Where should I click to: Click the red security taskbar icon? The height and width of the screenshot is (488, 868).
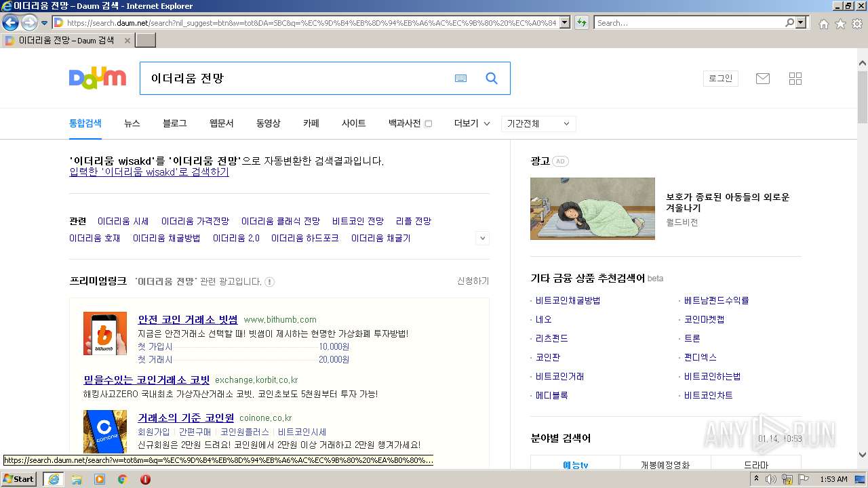(145, 479)
